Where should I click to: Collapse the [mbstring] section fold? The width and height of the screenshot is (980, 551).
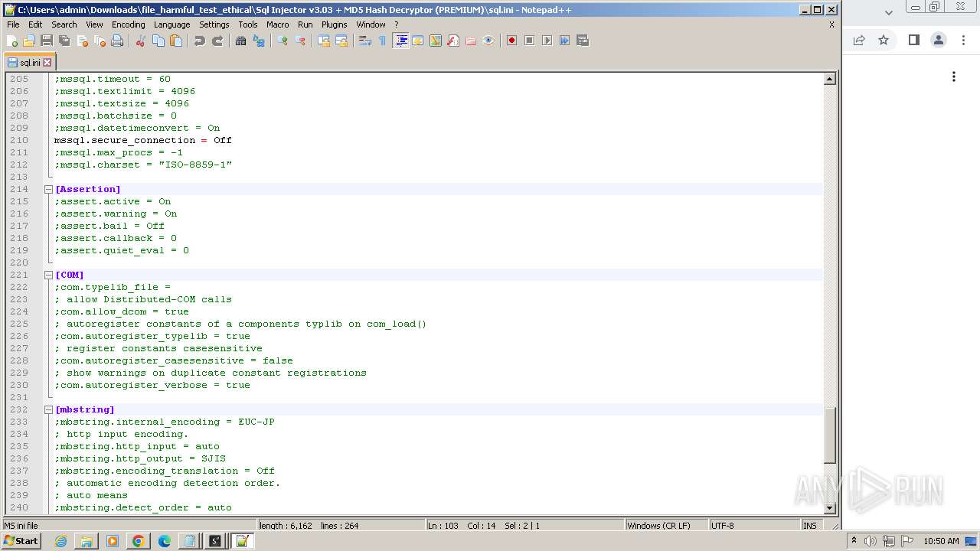point(48,409)
